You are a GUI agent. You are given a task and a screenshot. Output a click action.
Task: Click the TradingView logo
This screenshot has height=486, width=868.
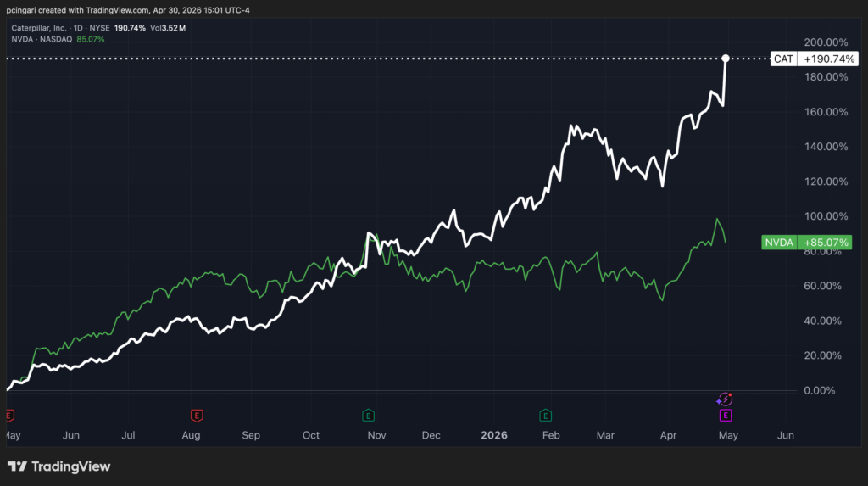click(x=58, y=466)
